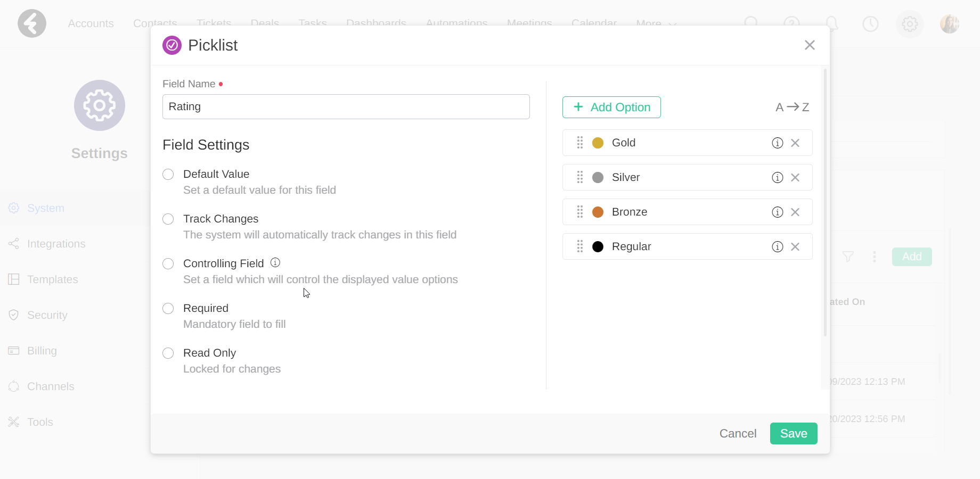This screenshot has height=479, width=980.
Task: Click the app logo back arrow
Action: point(32,23)
